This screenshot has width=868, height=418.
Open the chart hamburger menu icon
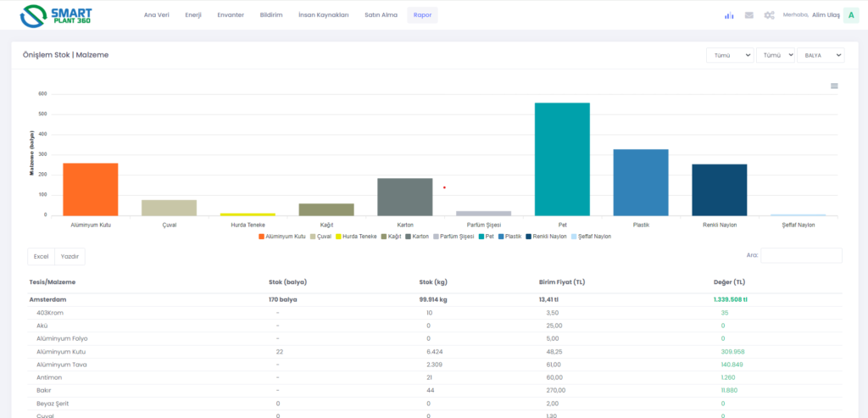[x=834, y=86]
